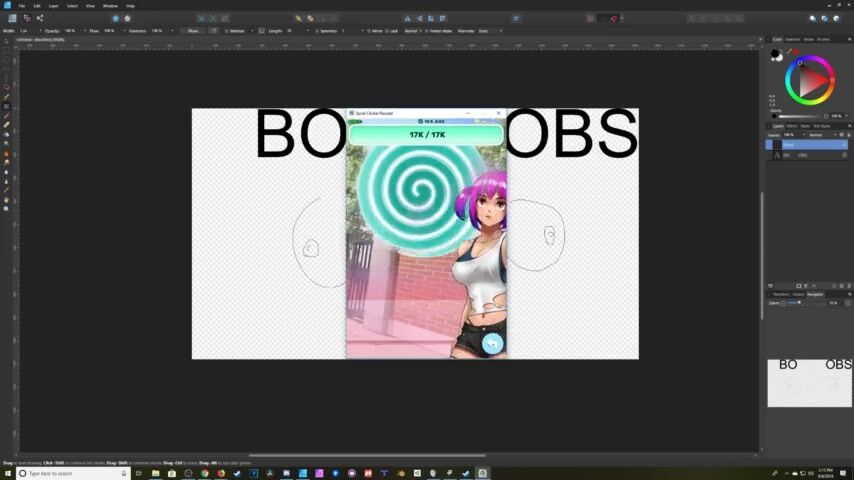The width and height of the screenshot is (854, 480).
Task: Switch to the Swatches tab
Action: (x=793, y=39)
